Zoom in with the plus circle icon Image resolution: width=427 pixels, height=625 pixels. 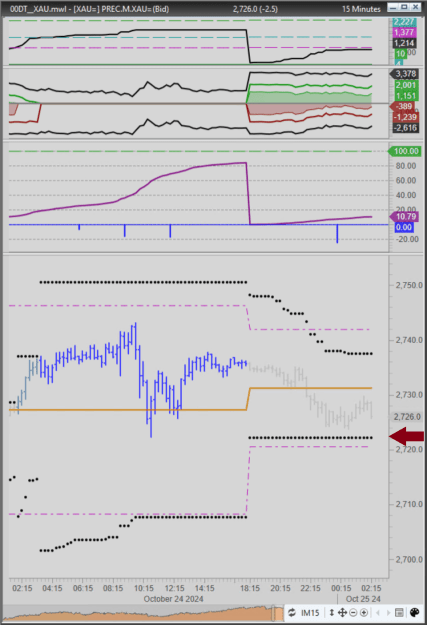(364, 612)
